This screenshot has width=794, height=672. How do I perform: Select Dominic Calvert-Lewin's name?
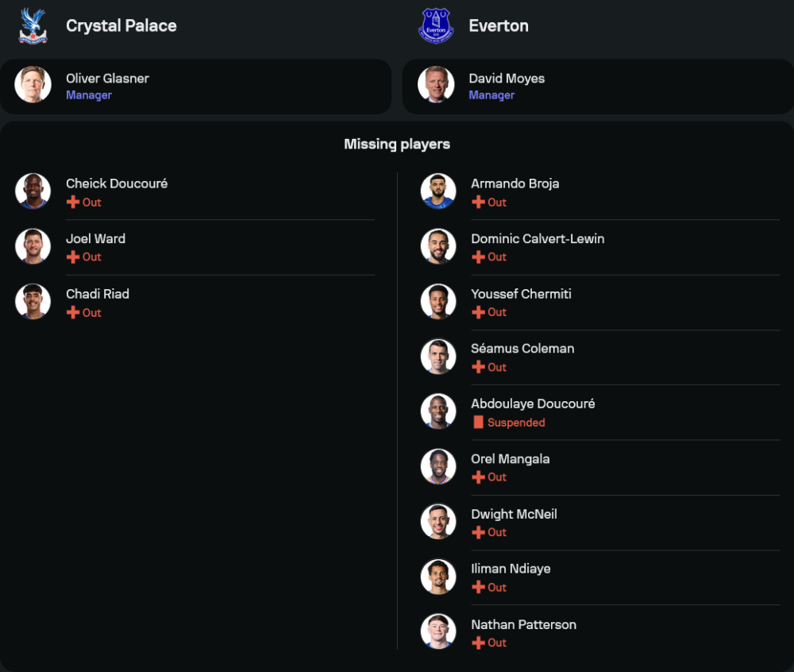coord(538,238)
